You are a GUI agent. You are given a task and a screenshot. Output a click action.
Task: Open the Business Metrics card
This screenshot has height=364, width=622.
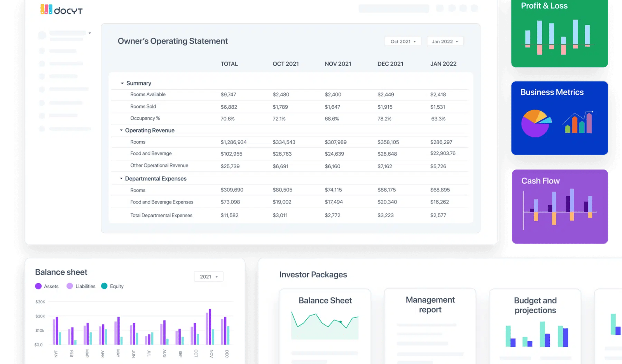[x=559, y=118]
